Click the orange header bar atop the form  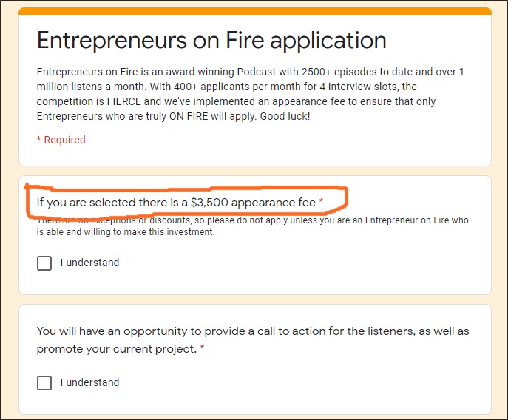(x=255, y=11)
